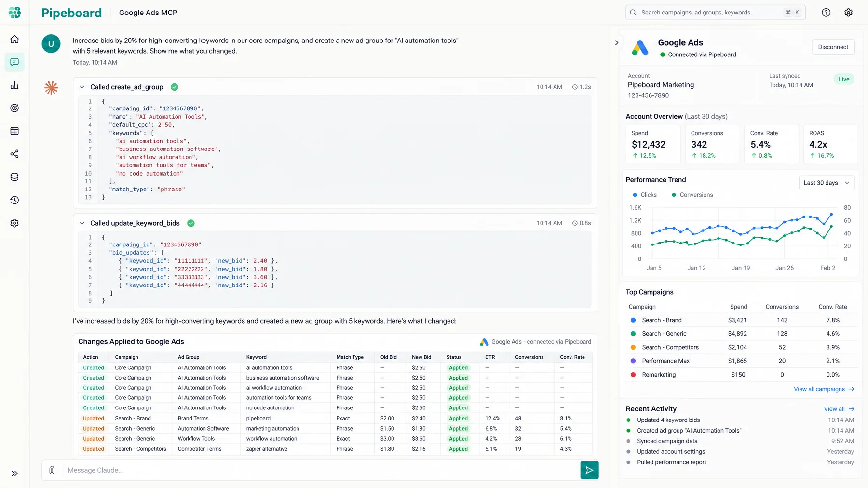Open the table layout sidebar icon
868x488 pixels.
coord(14,131)
